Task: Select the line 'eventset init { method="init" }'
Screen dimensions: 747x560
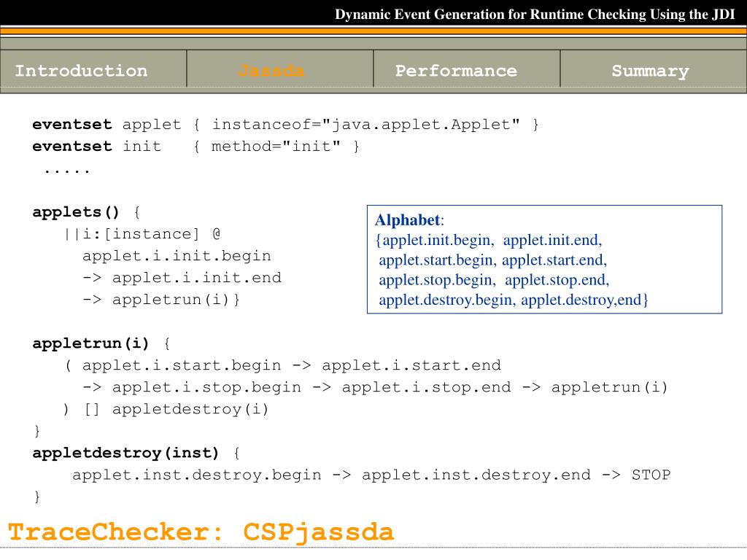Action: 196,146
